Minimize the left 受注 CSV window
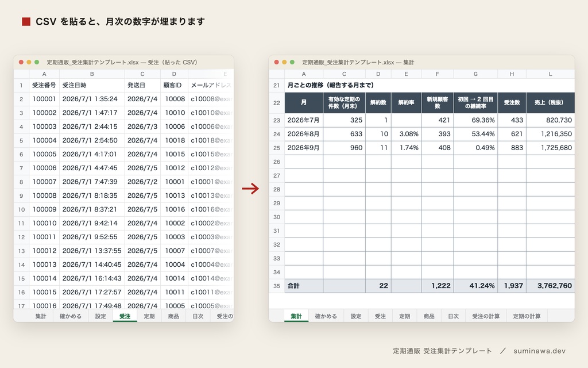The height and width of the screenshot is (368, 588). 29,62
